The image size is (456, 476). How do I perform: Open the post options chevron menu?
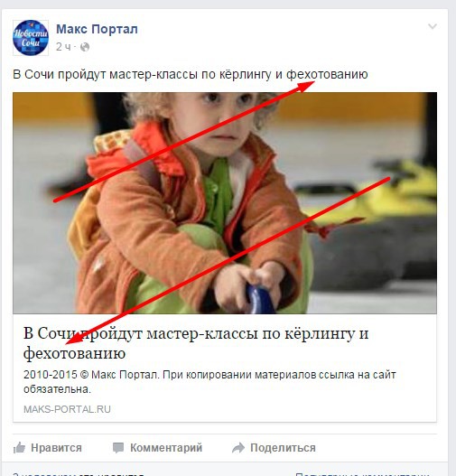tap(433, 26)
